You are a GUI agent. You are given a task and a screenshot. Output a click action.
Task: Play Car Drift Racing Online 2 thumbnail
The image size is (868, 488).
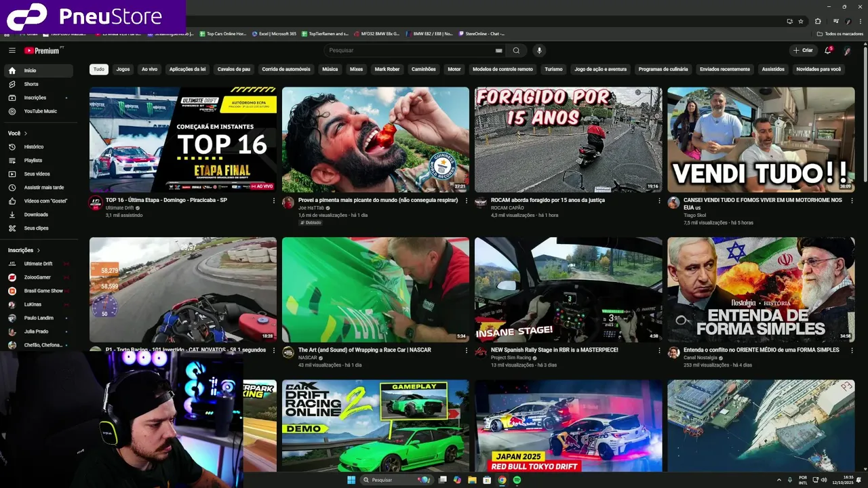(376, 426)
